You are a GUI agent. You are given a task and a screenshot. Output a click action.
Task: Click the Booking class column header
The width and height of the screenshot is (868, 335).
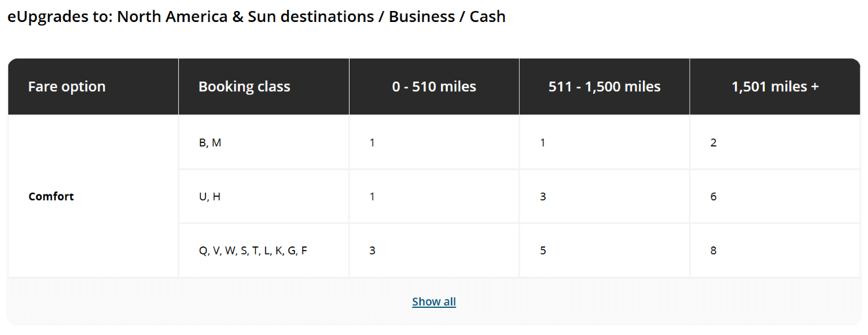click(244, 86)
